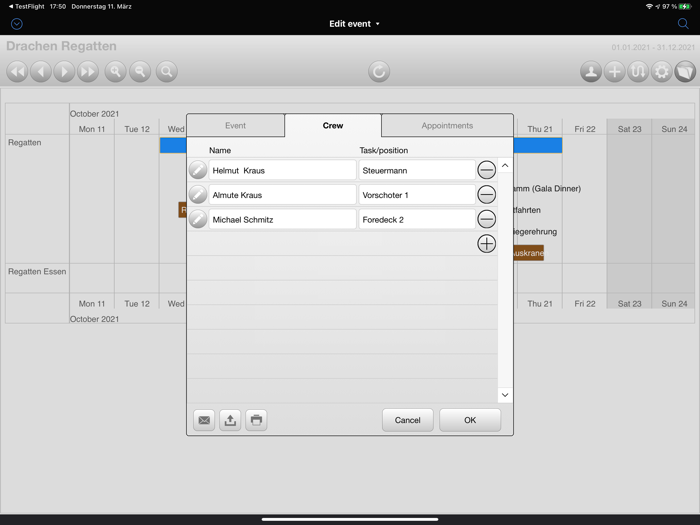The width and height of the screenshot is (700, 525).
Task: Click the boat sail toolbar button
Action: (x=685, y=71)
